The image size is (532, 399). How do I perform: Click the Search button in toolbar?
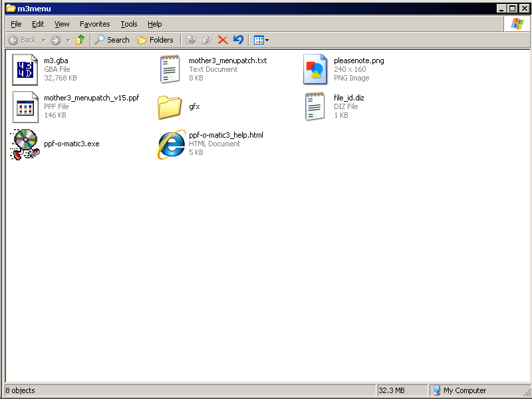coord(112,40)
